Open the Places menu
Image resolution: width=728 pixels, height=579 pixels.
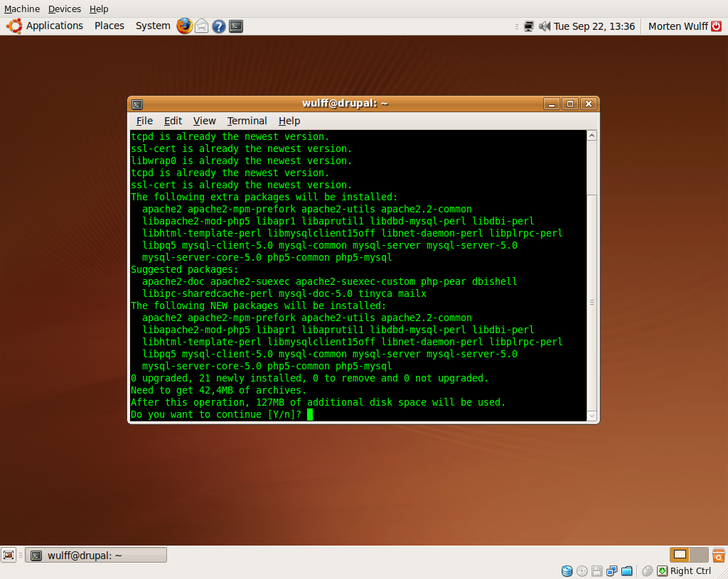click(x=109, y=26)
